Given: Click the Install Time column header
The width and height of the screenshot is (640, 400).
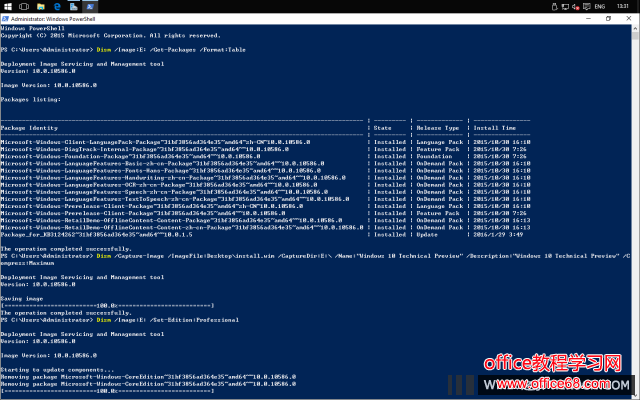Looking at the screenshot, I should click(495, 128).
